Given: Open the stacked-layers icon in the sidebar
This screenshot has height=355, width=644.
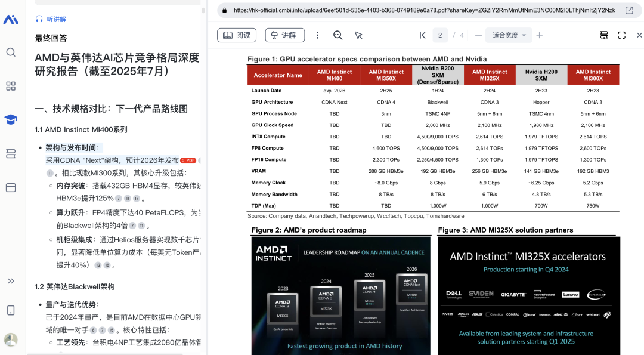Looking at the screenshot, I should [x=11, y=154].
